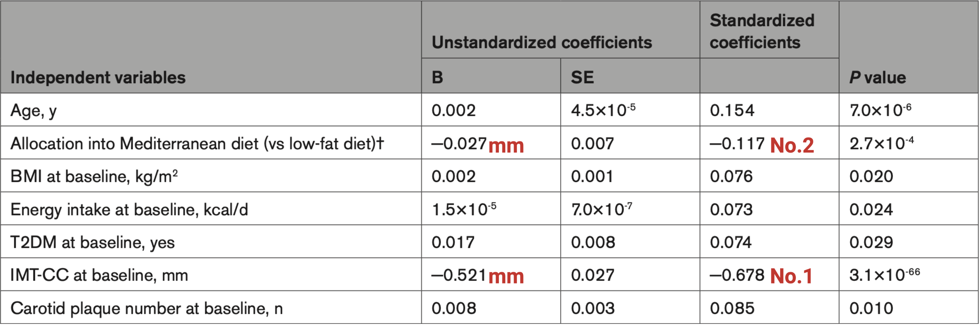Select the Age, y row label
The width and height of the screenshot is (980, 326).
34,111
